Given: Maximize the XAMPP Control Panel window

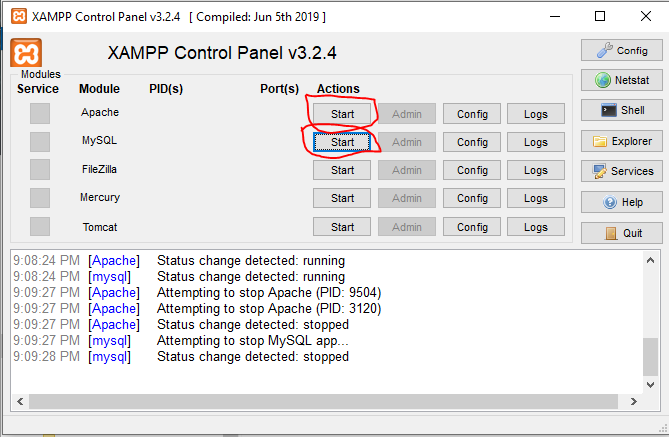Looking at the screenshot, I should coord(600,16).
